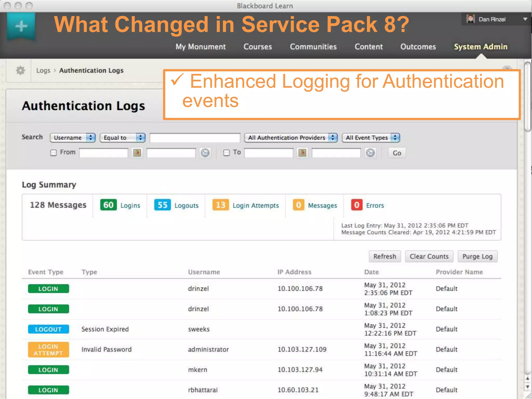532x399 pixels.
Task: Click the yellow 0 Messages badge
Action: [298, 205]
